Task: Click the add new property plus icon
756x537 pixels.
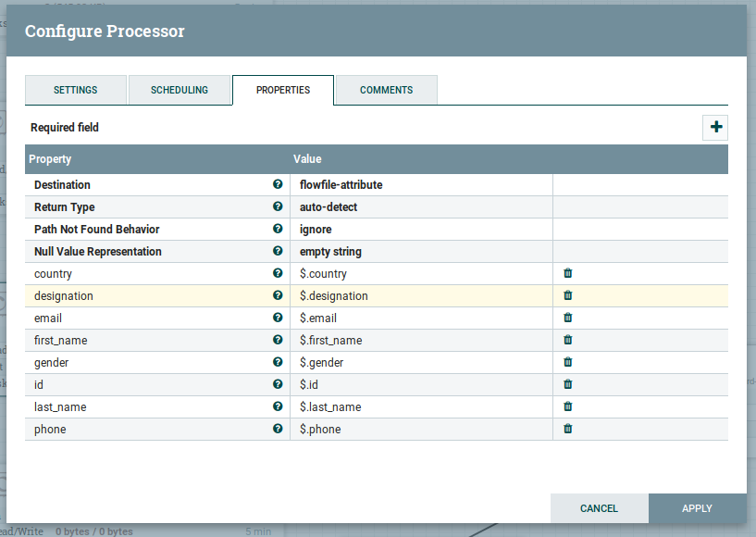Action: pos(715,128)
